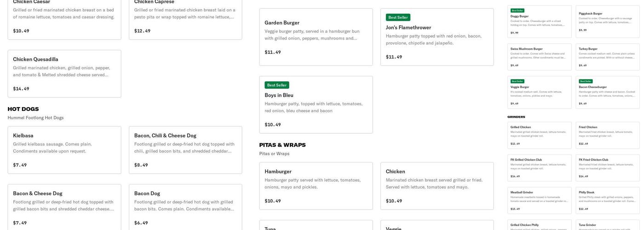Select the Philly Steak grinder card

pyautogui.click(x=608, y=200)
